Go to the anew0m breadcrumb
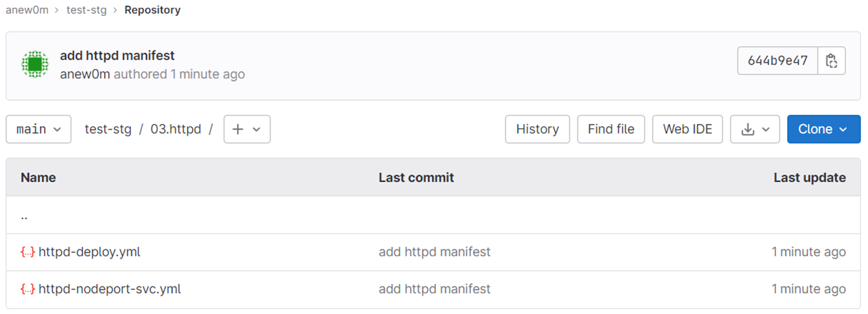 (27, 10)
